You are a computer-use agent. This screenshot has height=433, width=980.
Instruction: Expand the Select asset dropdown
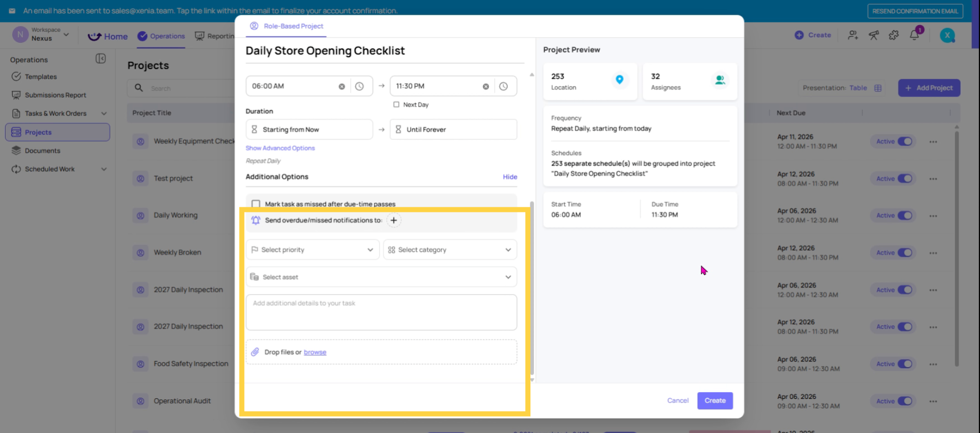(x=381, y=277)
